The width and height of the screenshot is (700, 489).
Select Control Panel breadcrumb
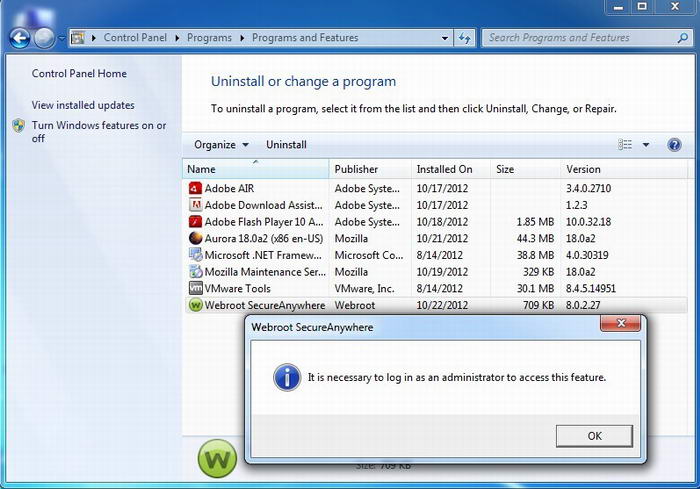135,38
